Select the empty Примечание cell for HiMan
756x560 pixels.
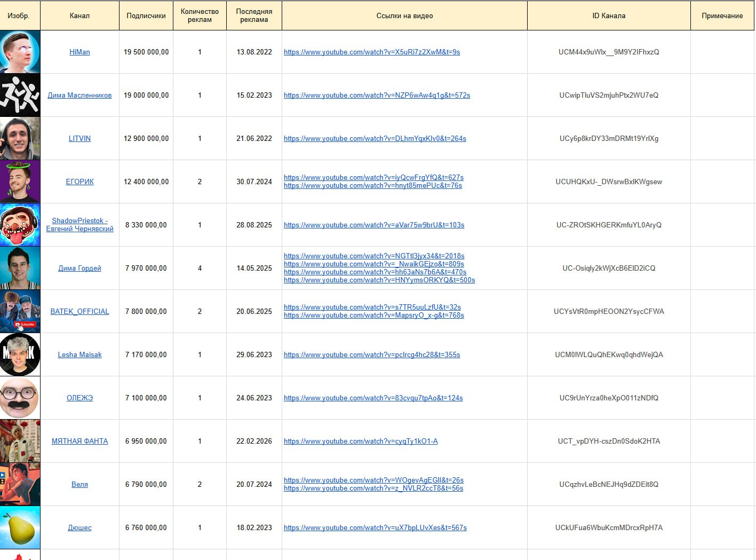click(722, 52)
